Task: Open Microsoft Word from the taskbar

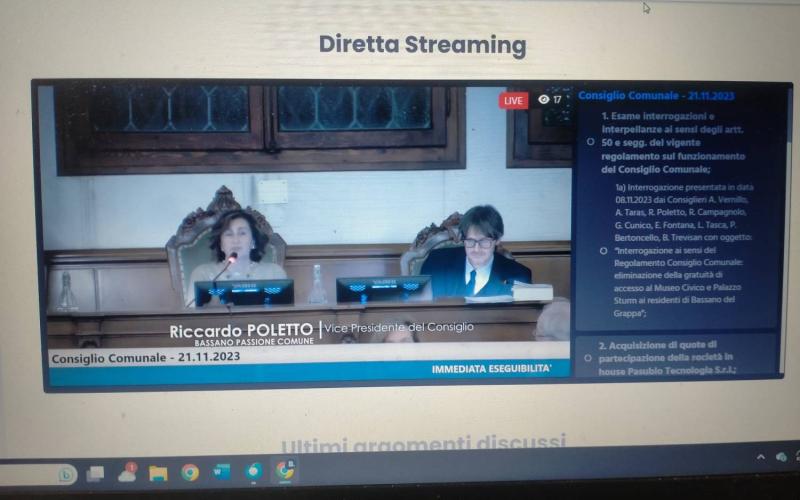Action: pyautogui.click(x=222, y=472)
